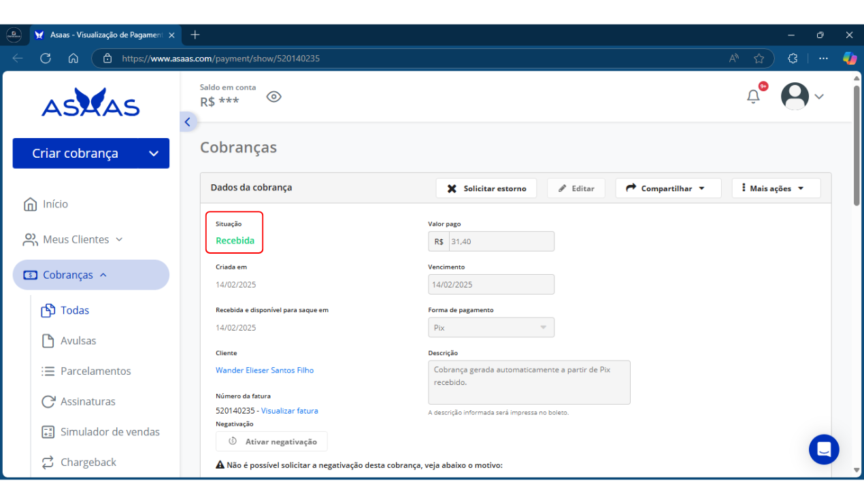Go to Assinaturas in sidebar
The width and height of the screenshot is (864, 504).
pos(88,401)
